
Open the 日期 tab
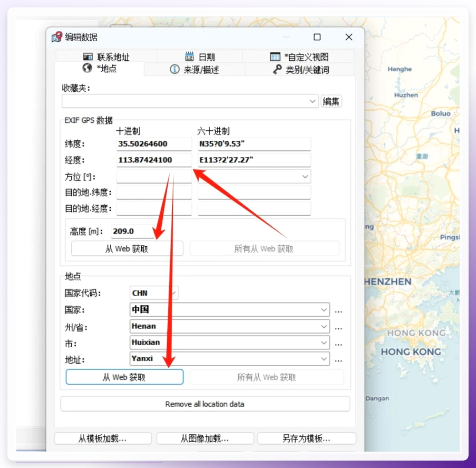coord(200,57)
